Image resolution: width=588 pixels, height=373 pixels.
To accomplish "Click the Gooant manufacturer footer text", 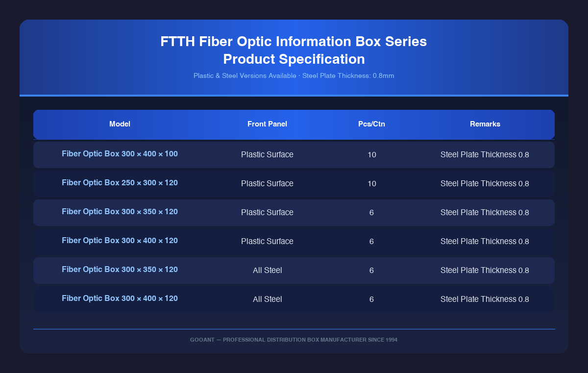I will 294,340.
